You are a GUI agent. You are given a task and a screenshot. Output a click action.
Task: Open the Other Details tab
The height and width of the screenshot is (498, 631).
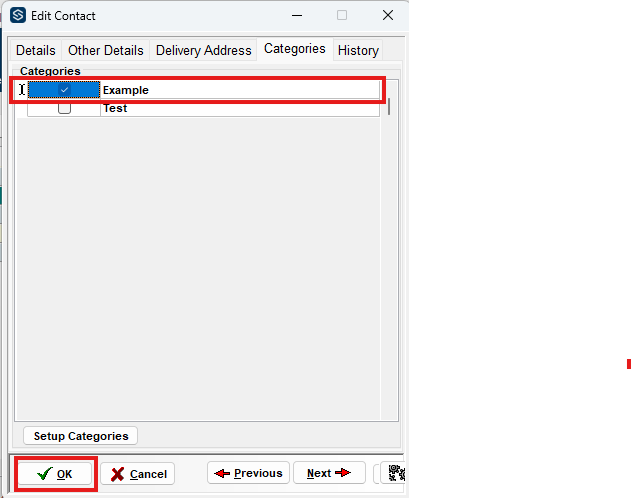(105, 50)
